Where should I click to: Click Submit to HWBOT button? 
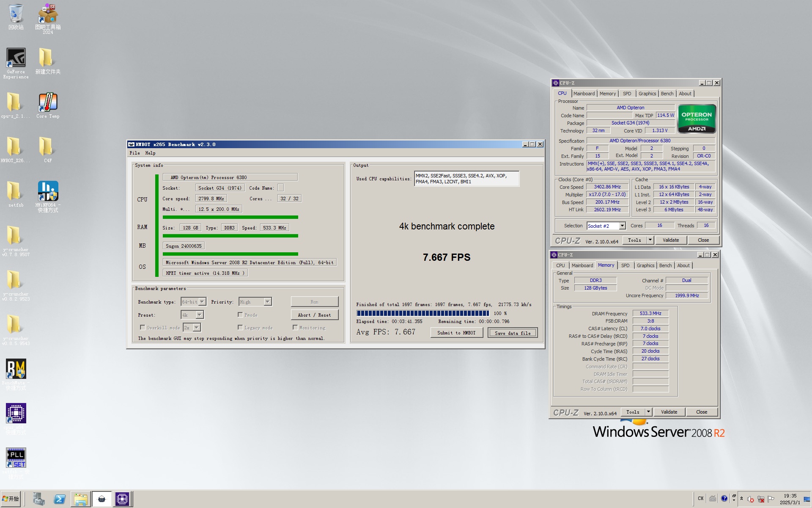coord(457,333)
